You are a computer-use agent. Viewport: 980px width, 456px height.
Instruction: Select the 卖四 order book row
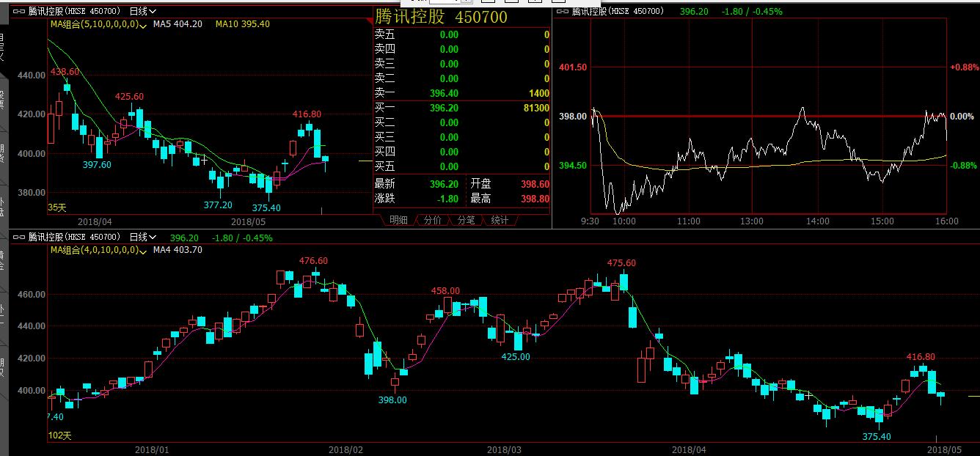click(462, 49)
